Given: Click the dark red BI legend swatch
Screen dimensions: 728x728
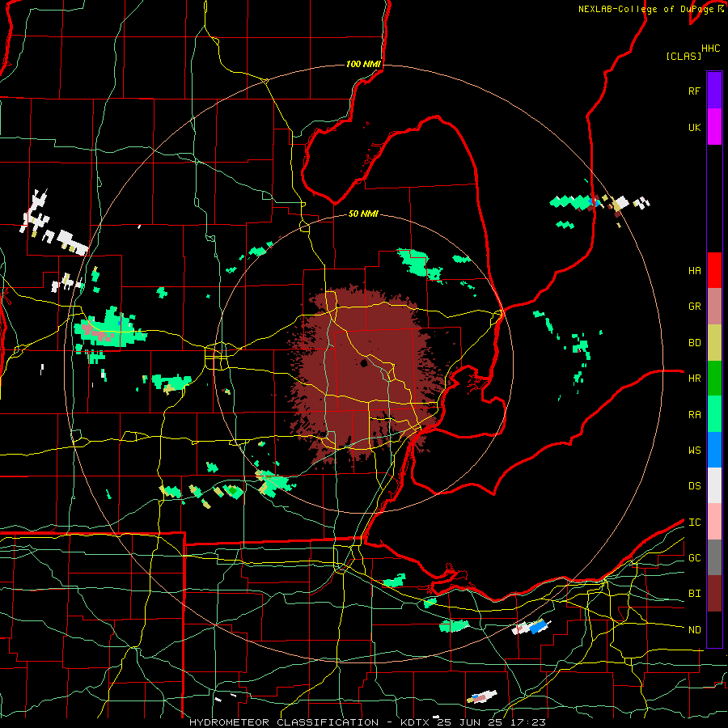Looking at the screenshot, I should [x=714, y=594].
